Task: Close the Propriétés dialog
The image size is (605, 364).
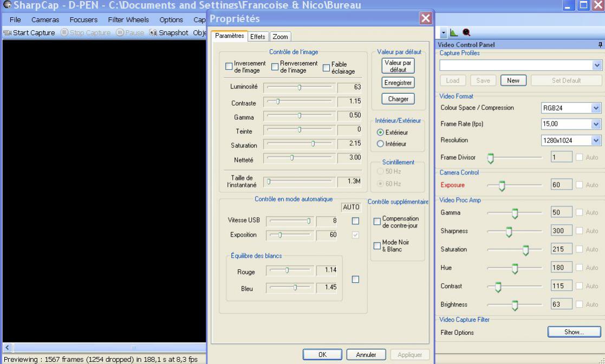Action: (426, 18)
